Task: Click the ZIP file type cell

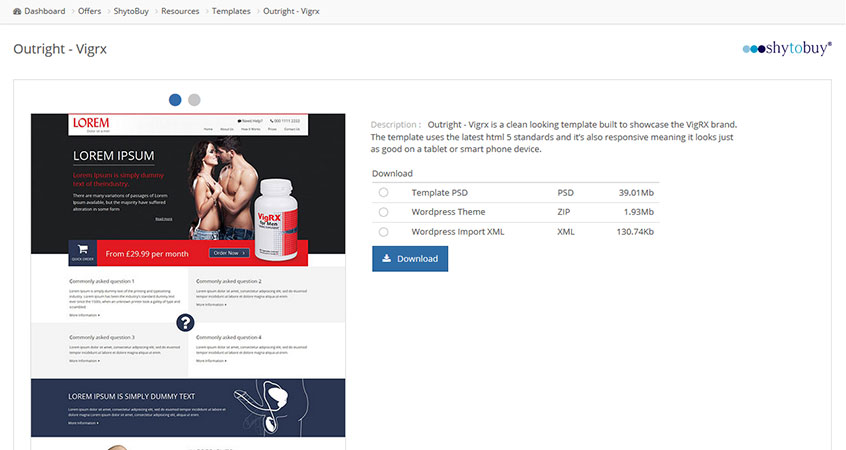Action: coord(563,212)
